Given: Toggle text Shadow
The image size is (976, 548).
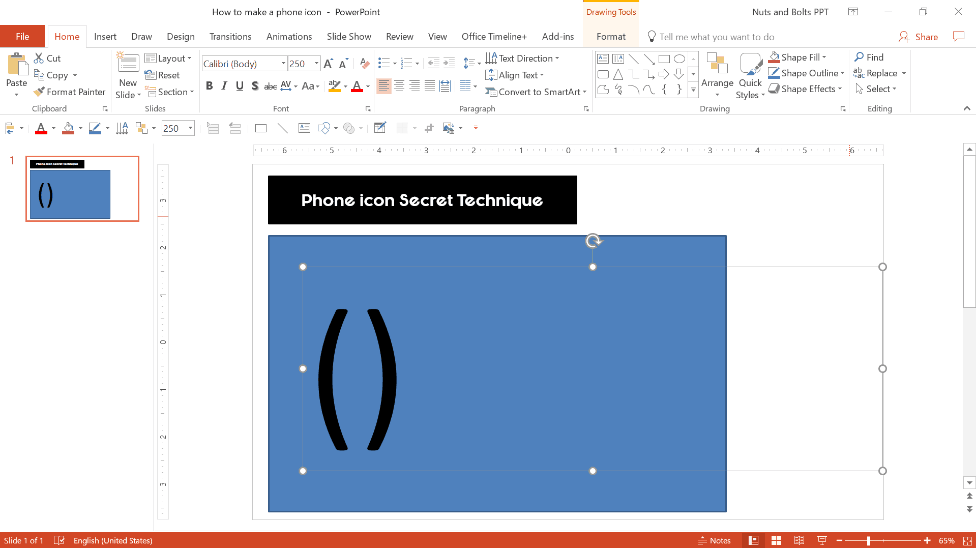Looking at the screenshot, I should [255, 86].
